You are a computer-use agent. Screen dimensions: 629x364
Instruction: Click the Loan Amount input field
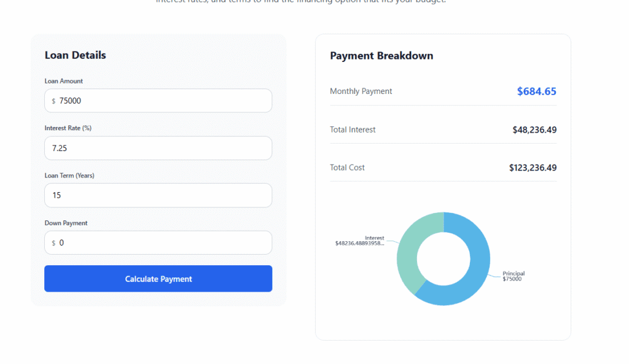click(158, 101)
